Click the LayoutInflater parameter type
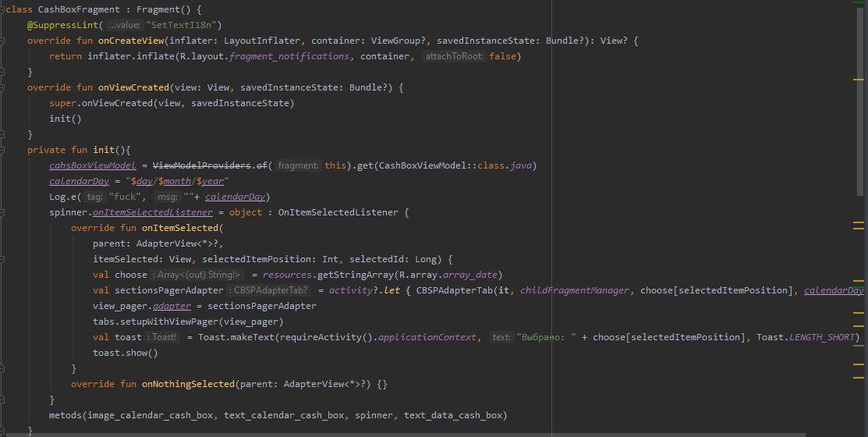Viewport: 868px width, 437px height. (x=262, y=41)
